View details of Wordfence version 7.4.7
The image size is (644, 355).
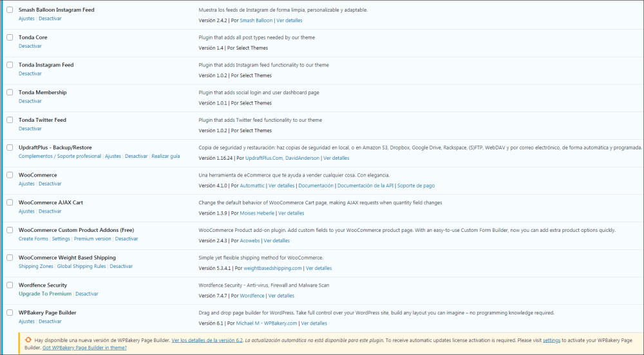click(281, 296)
